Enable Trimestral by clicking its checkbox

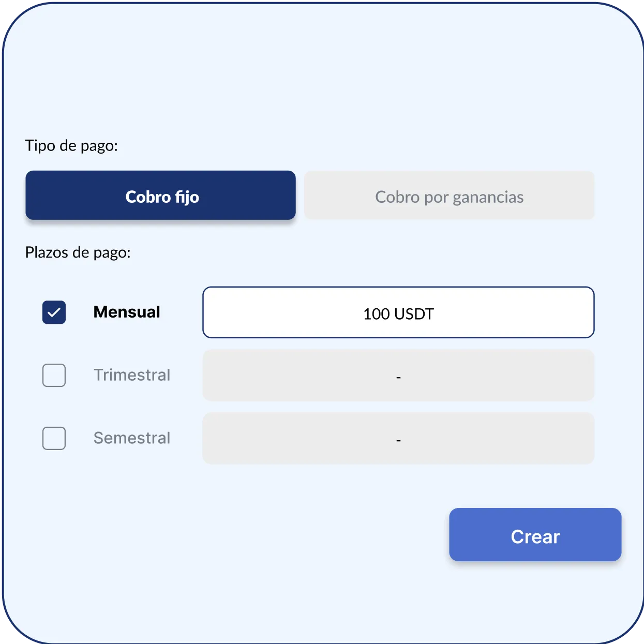coord(54,376)
